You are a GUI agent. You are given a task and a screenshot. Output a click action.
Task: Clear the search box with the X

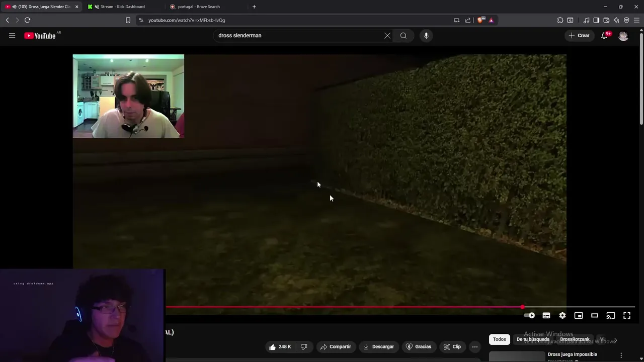(x=387, y=36)
